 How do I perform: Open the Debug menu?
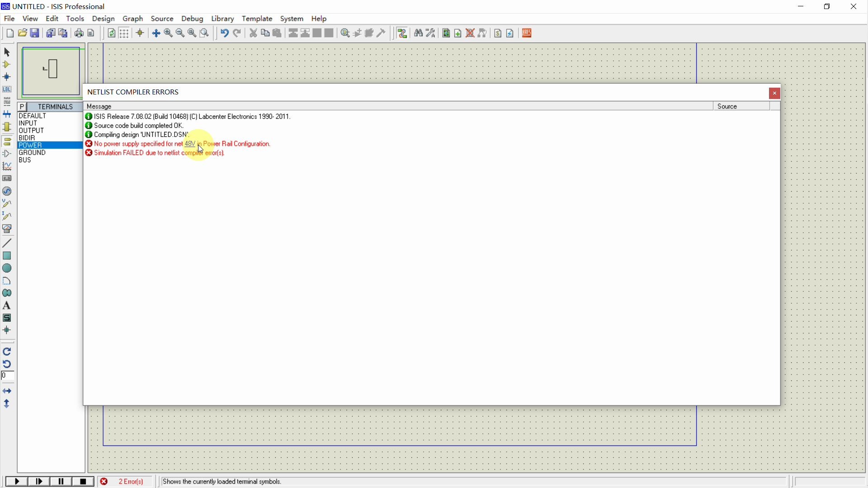193,19
